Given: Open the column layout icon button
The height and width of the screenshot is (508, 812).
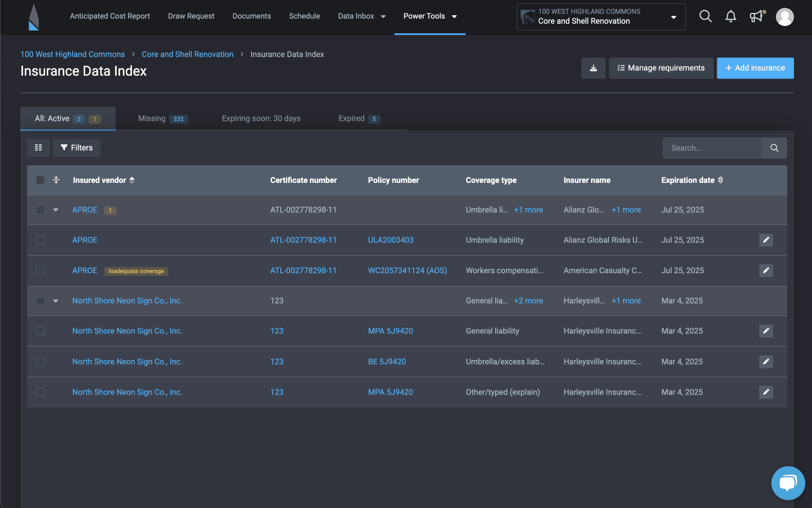Looking at the screenshot, I should click(x=38, y=148).
